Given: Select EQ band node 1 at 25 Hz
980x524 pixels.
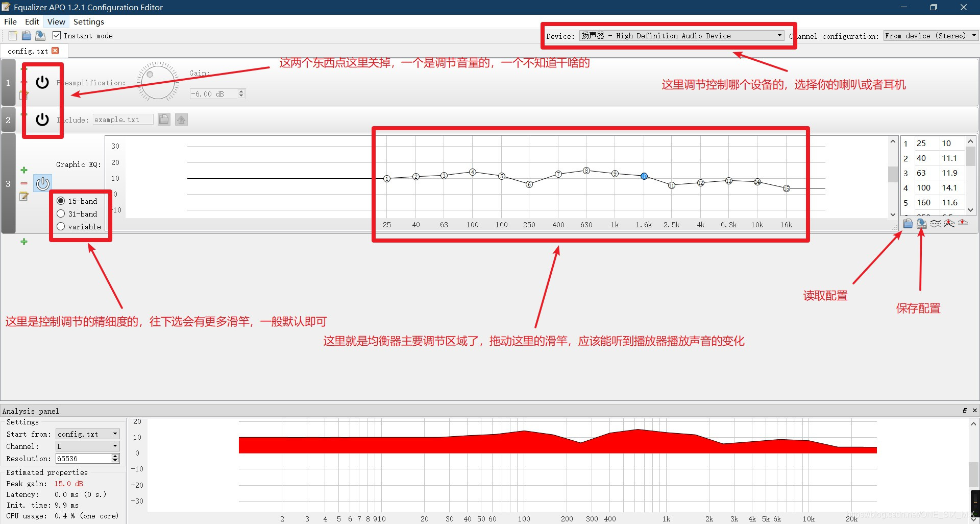Looking at the screenshot, I should pos(387,179).
